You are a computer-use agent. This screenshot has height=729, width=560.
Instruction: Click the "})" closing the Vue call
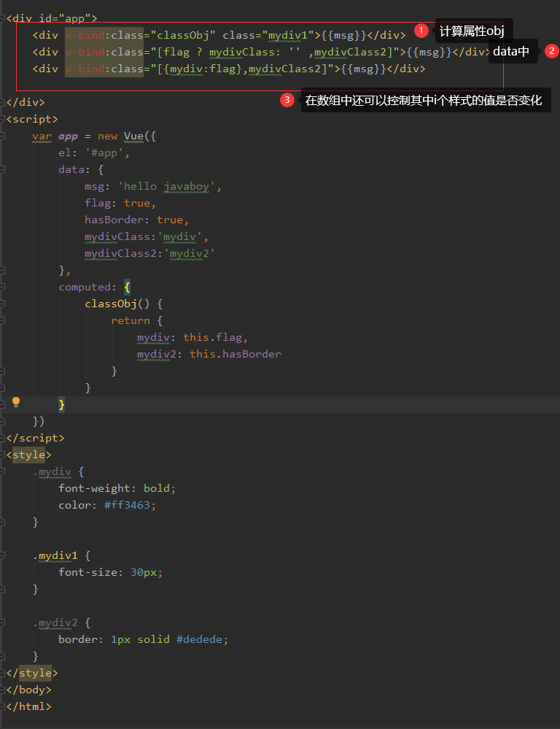39,421
